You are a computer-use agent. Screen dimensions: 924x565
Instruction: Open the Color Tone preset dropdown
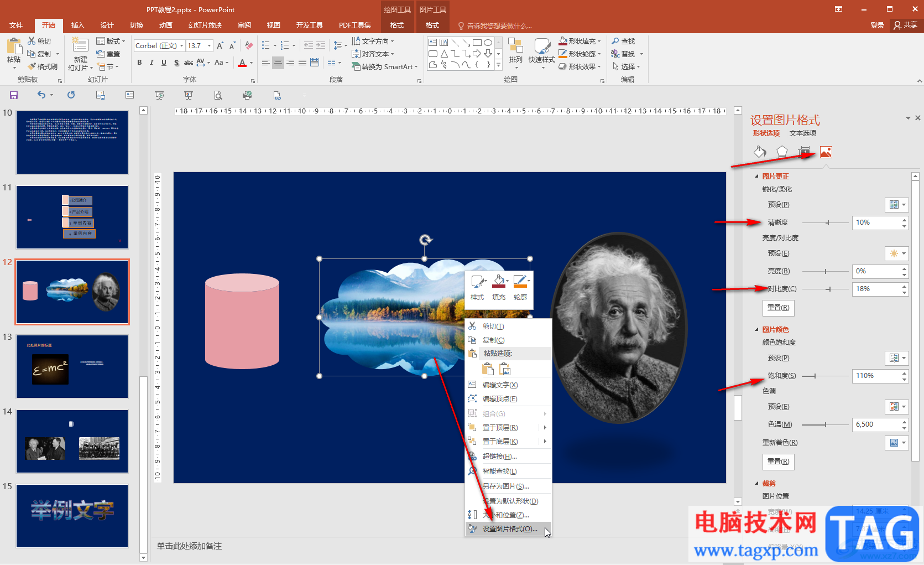[x=897, y=407]
